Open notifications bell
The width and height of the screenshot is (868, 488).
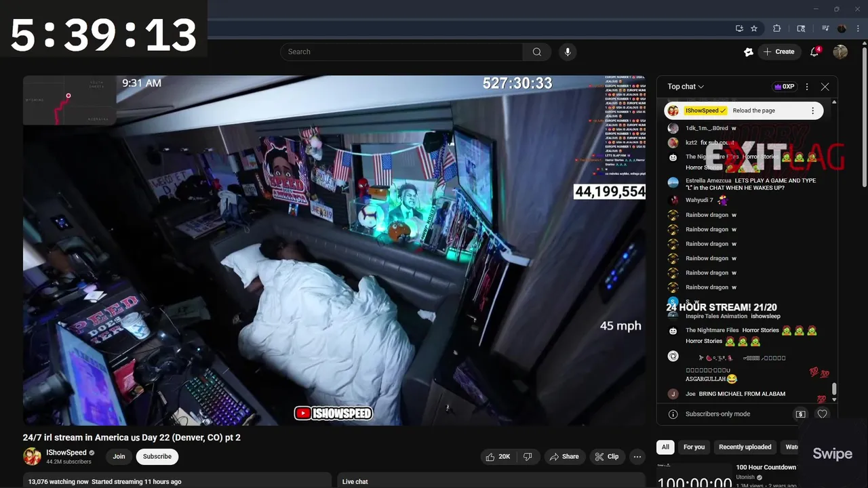pyautogui.click(x=815, y=52)
